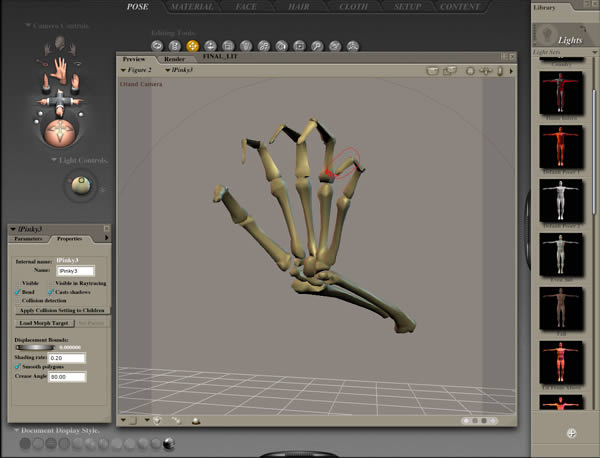Open the Light Sets dropdown arrow
Viewport: 600px width, 458px height.
point(595,52)
